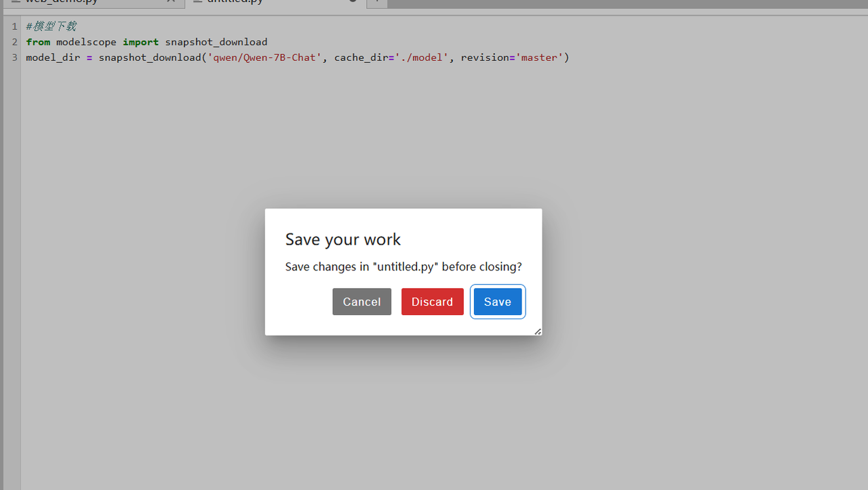Click line number 2 in the gutter
This screenshot has height=490, width=868.
pyautogui.click(x=14, y=42)
